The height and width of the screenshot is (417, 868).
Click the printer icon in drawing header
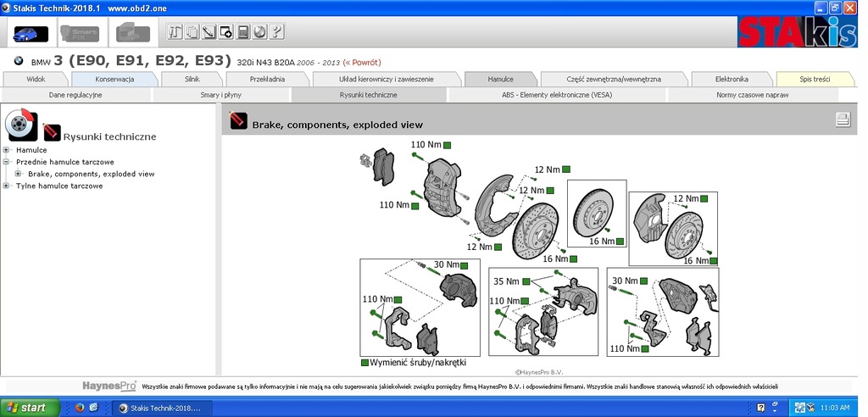point(843,120)
